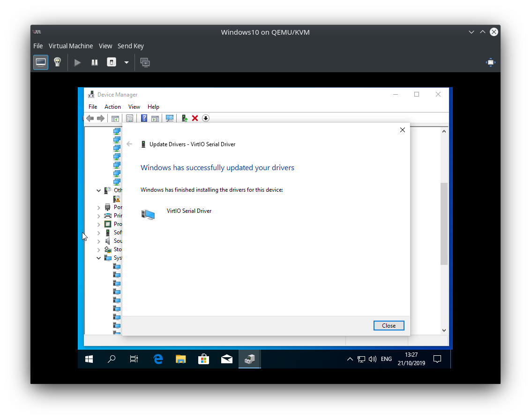Click the blue Help question mark icon
This screenshot has width=531, height=420.
pos(144,118)
